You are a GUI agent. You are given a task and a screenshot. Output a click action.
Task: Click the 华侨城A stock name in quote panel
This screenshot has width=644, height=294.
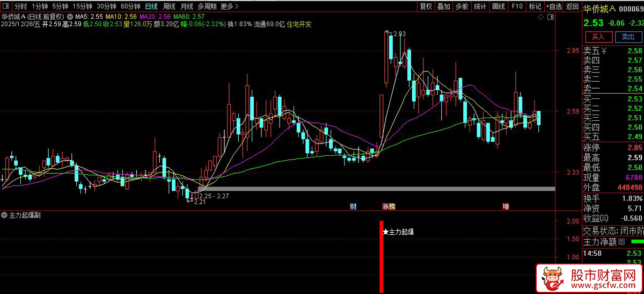599,8
